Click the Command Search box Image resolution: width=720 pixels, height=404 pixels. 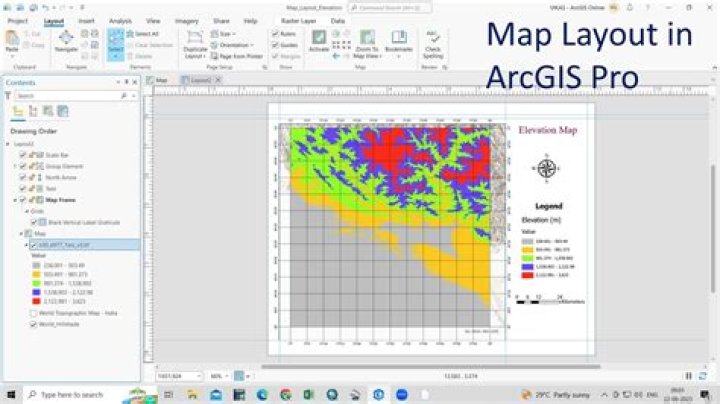pyautogui.click(x=390, y=8)
